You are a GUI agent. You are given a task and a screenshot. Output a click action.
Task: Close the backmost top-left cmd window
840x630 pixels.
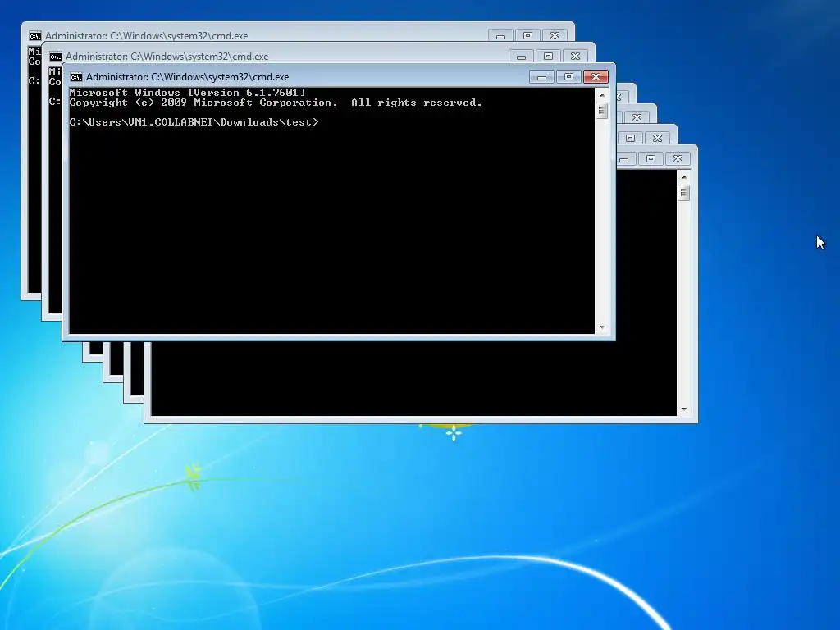click(555, 36)
